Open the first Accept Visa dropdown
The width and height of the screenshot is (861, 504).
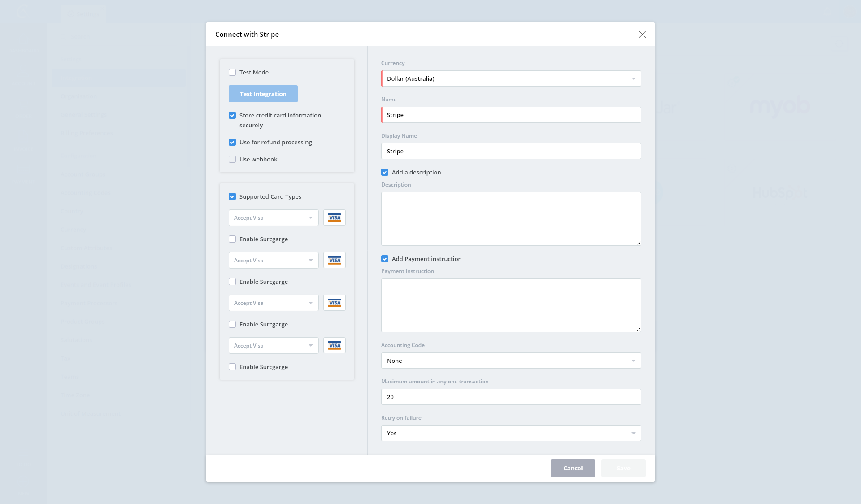pyautogui.click(x=273, y=217)
